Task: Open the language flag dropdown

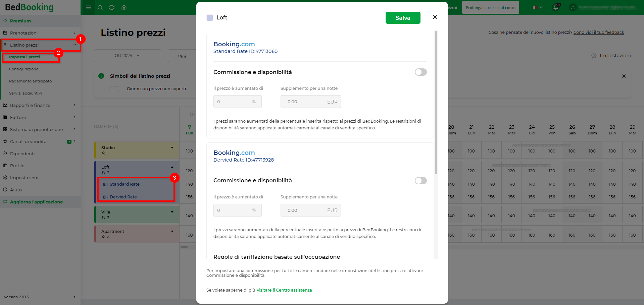Action: click(538, 7)
